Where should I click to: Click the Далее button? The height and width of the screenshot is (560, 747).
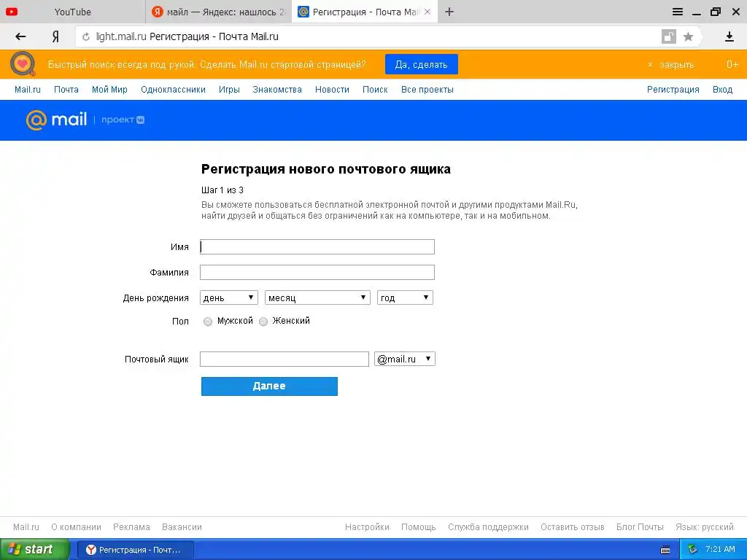[x=269, y=386]
